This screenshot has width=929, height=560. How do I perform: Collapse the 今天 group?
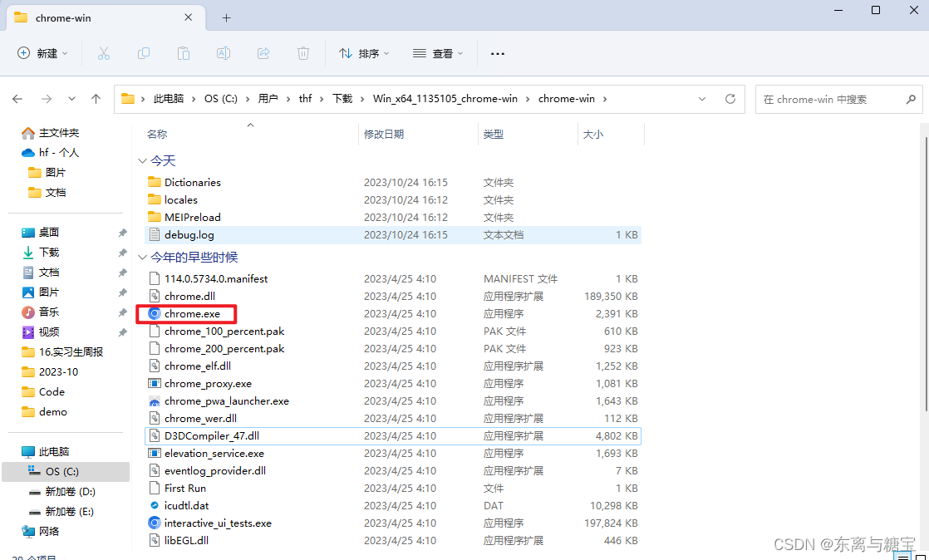(x=142, y=160)
